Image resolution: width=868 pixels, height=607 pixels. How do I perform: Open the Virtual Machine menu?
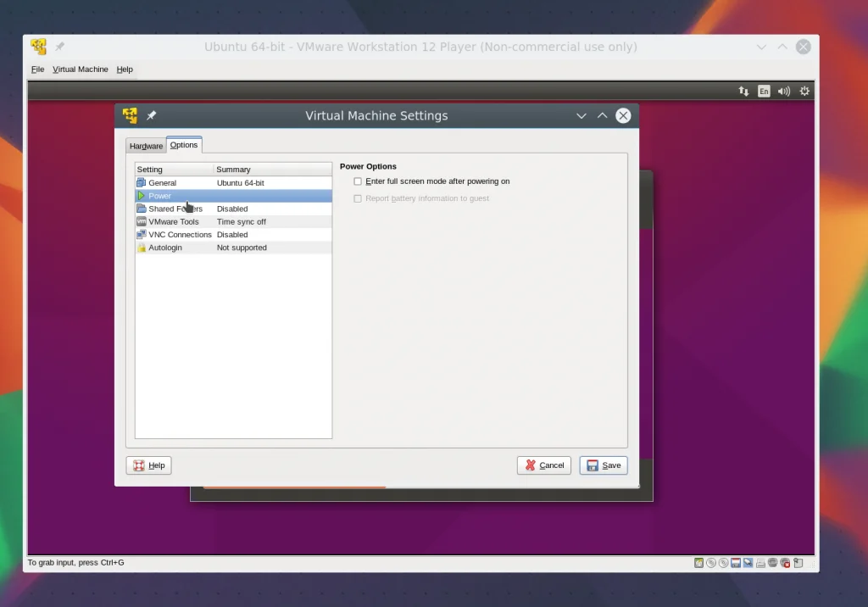(x=81, y=70)
